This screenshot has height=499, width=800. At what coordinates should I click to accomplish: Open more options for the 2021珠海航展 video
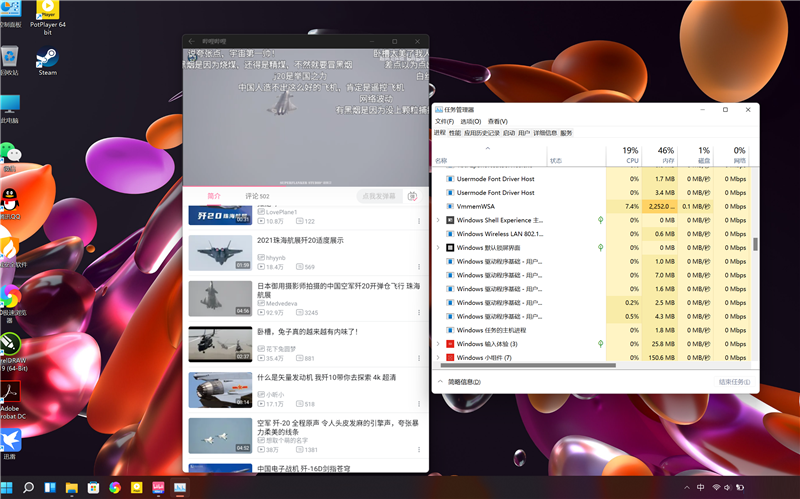[417, 267]
